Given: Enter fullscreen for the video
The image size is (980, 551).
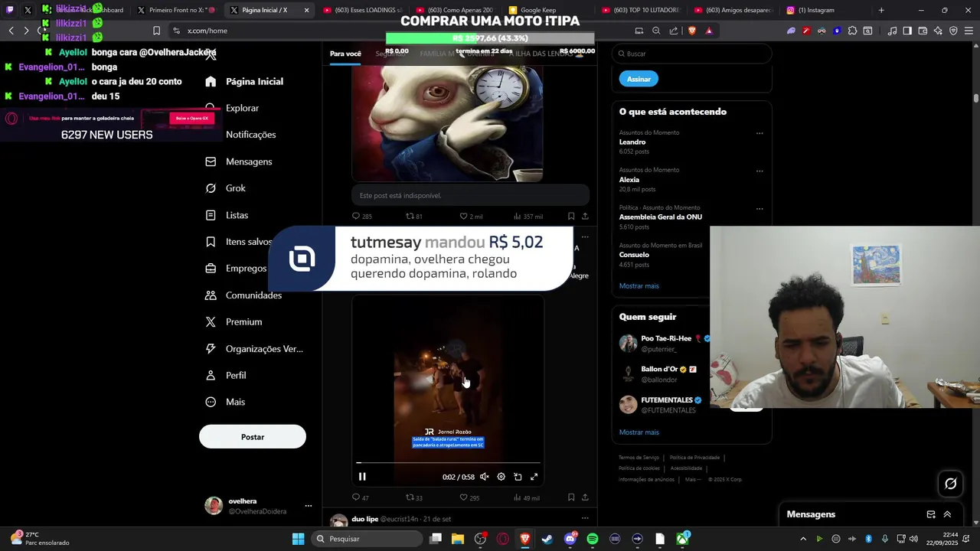Looking at the screenshot, I should (534, 477).
